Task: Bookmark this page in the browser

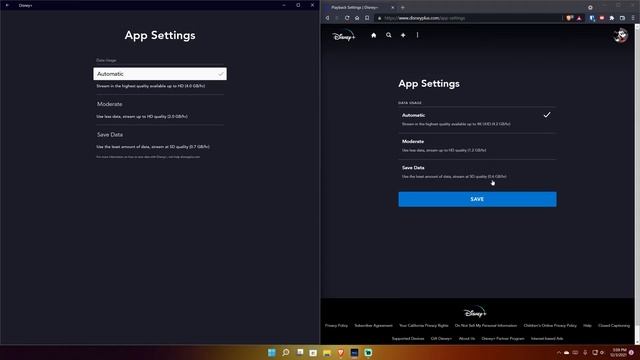Action: coord(367,18)
